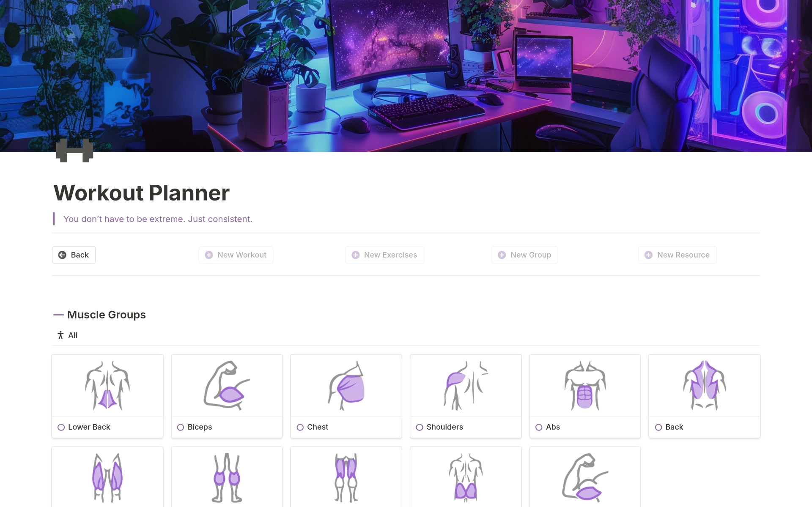Image resolution: width=812 pixels, height=507 pixels.
Task: Click the All muscle groups filter
Action: pos(66,335)
